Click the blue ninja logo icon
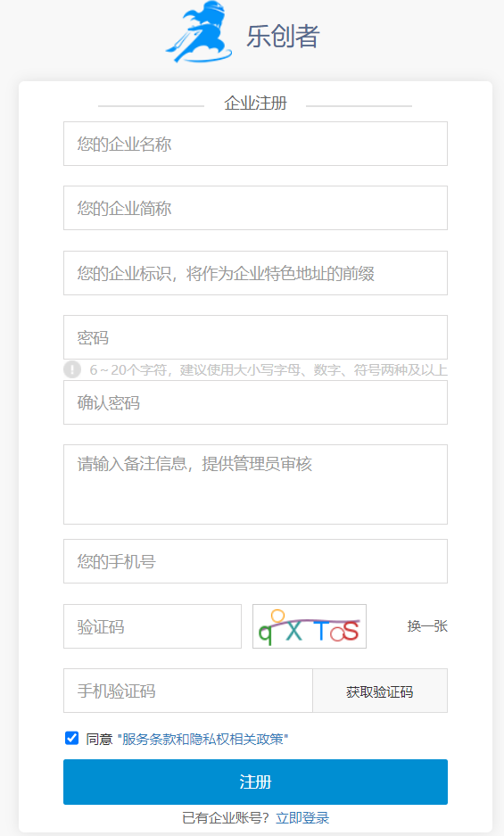 coord(199,32)
